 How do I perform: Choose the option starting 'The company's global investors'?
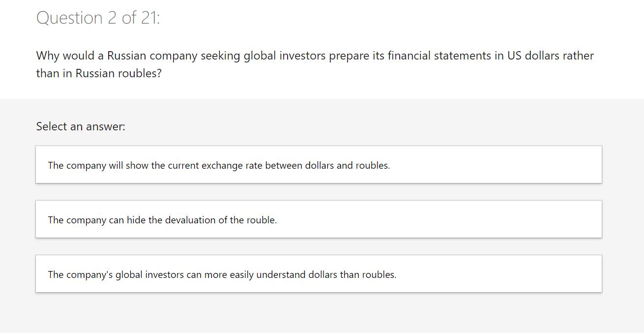[222, 274]
